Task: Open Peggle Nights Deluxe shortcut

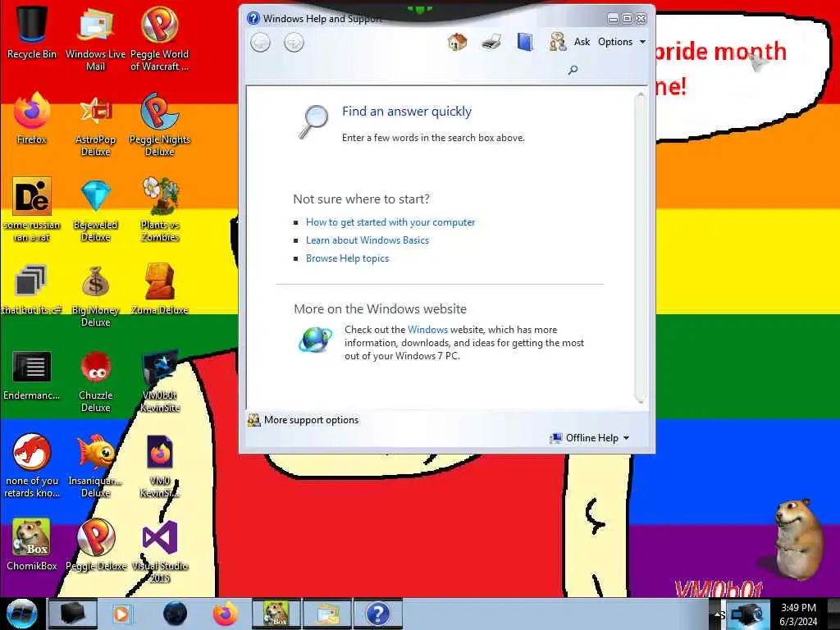Action: [x=160, y=125]
